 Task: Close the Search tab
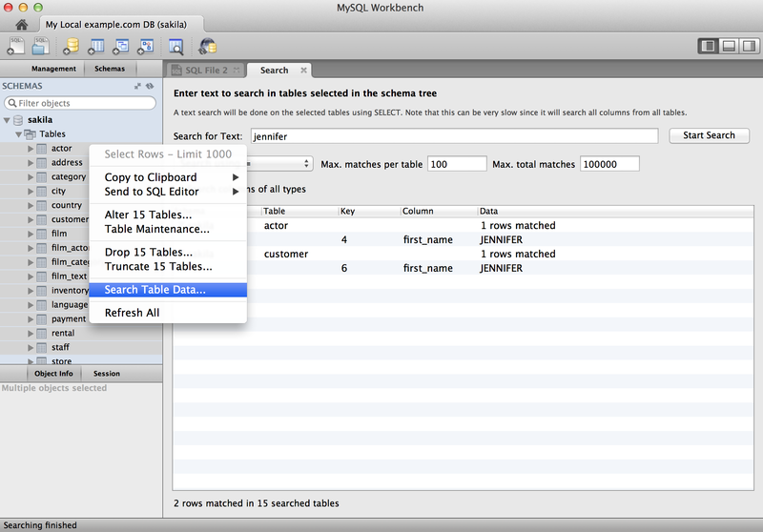pyautogui.click(x=303, y=70)
